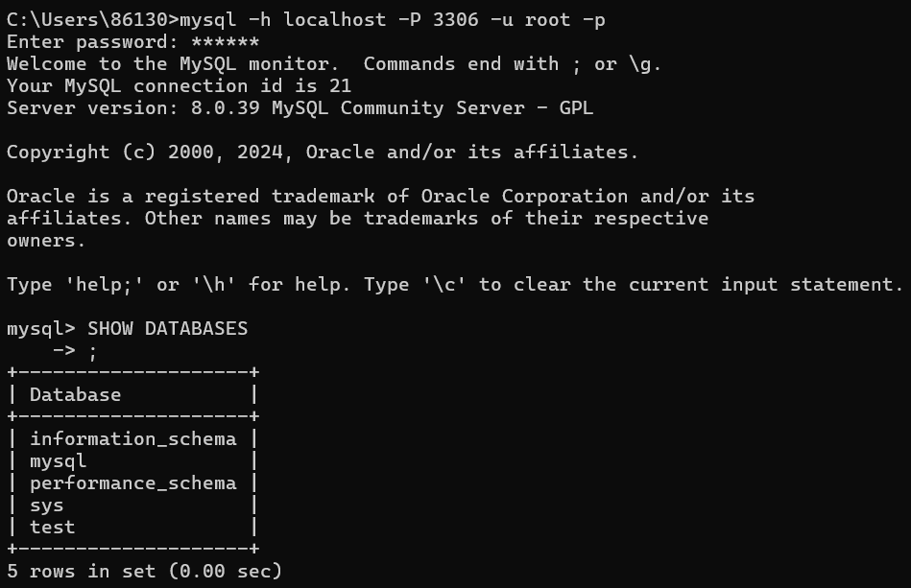Click the semicolon on the continuation line
911x588 pixels.
click(92, 352)
